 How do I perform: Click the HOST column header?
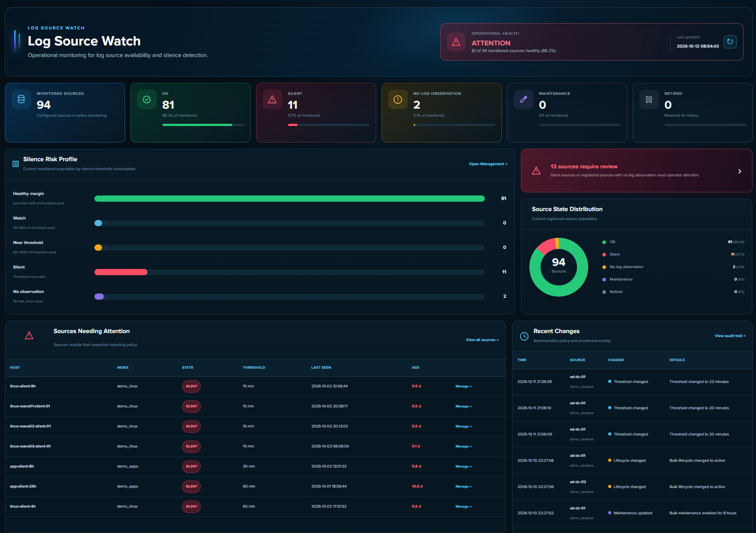(15, 368)
